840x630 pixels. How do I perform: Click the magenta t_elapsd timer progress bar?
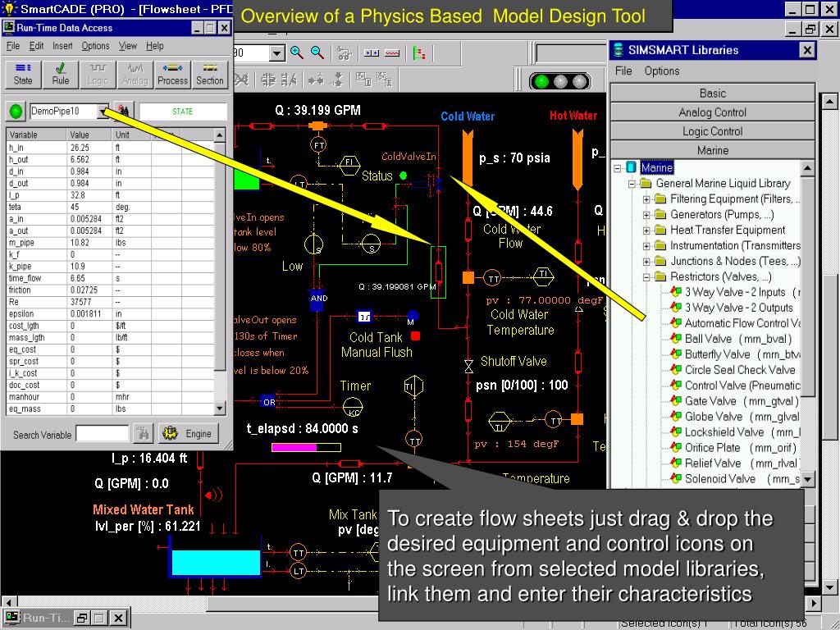306,447
